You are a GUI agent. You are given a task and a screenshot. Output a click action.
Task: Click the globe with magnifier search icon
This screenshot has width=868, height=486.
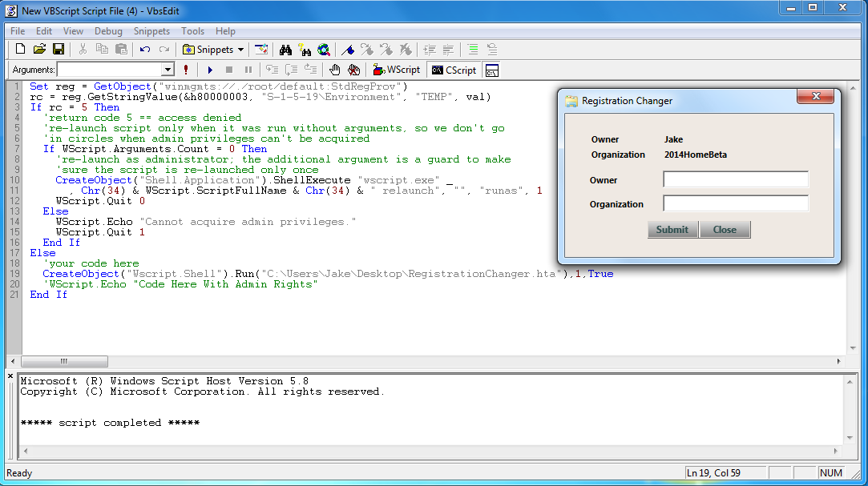point(324,50)
